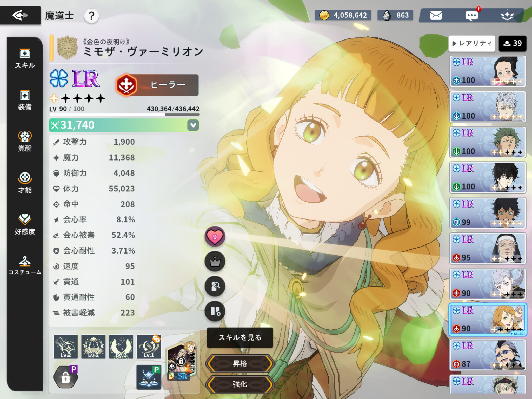Tap the heart affection level 9 icon

tap(215, 237)
